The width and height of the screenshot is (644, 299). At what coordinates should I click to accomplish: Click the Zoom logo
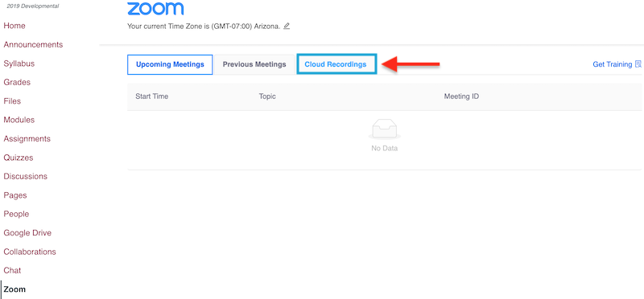pos(155,8)
